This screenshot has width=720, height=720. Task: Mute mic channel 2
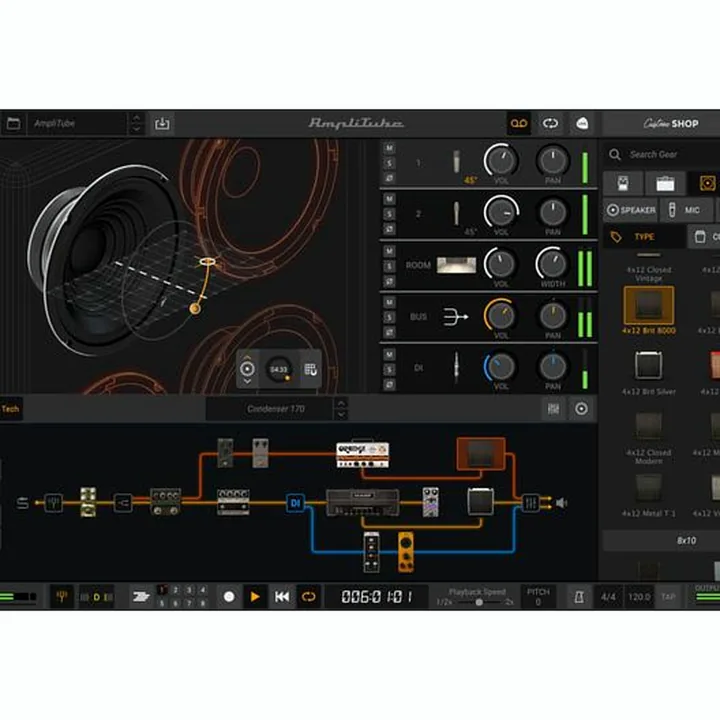(389, 199)
